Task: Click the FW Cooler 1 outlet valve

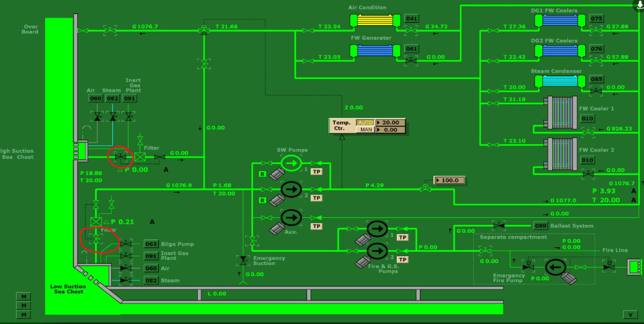Action: point(588,133)
